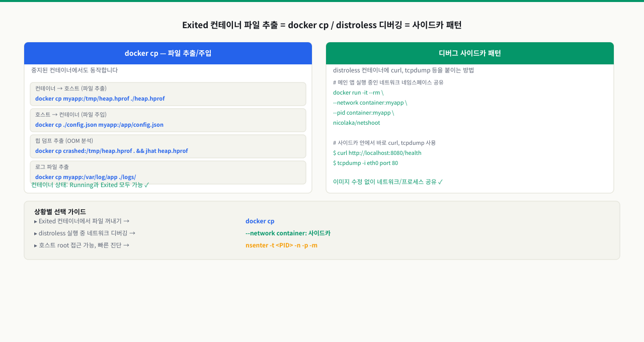
Task: Click comment '# 사이드카 안에서 바로 curl, tcpdump 사용'
Action: pos(384,143)
